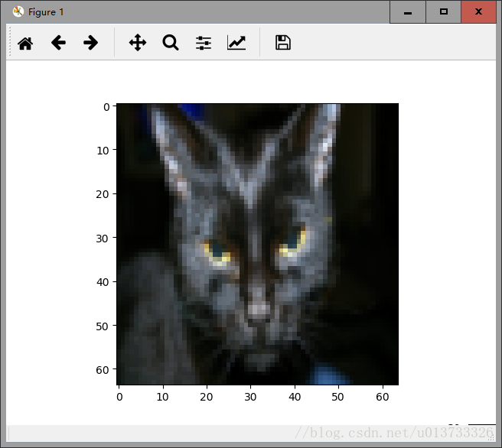The width and height of the screenshot is (502, 448).
Task: Maximize the Figure 1 window
Action: pyautogui.click(x=443, y=11)
